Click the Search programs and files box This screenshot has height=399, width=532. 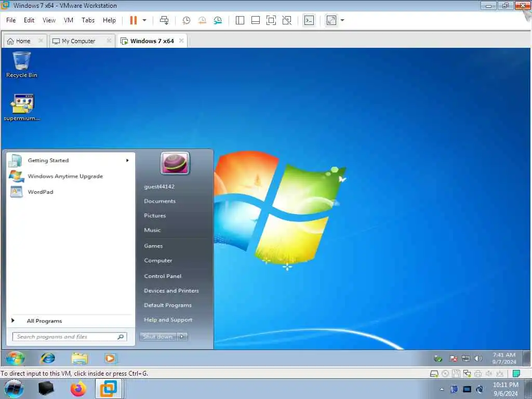tap(70, 337)
